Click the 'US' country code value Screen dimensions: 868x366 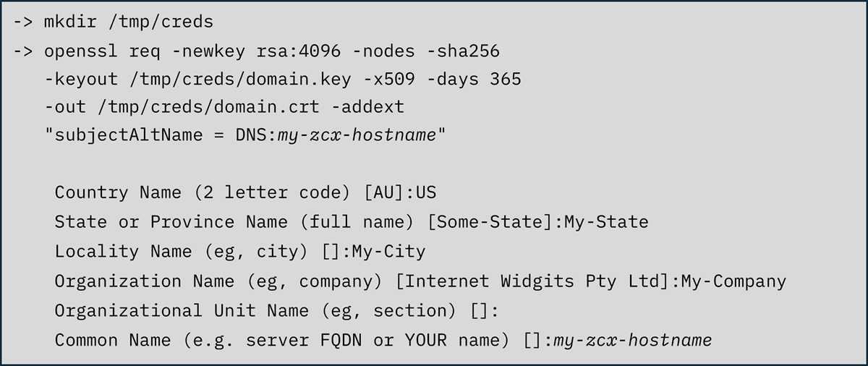(x=426, y=192)
